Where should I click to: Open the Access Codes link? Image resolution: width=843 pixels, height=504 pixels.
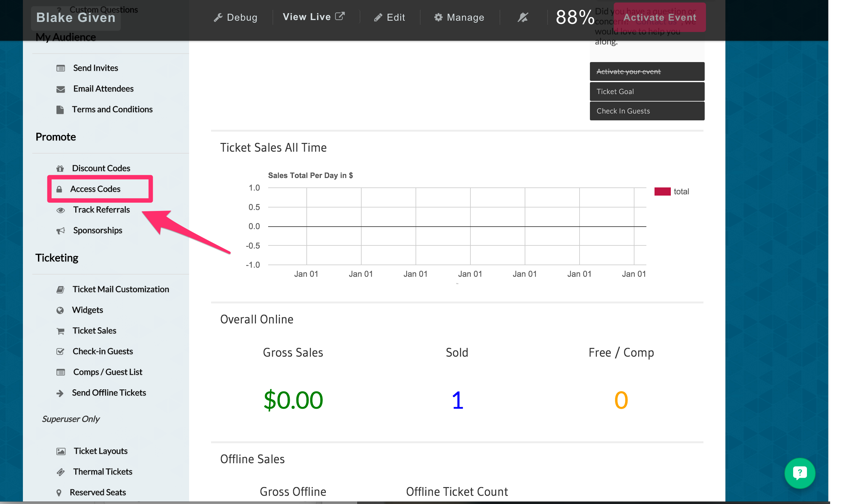pos(95,189)
